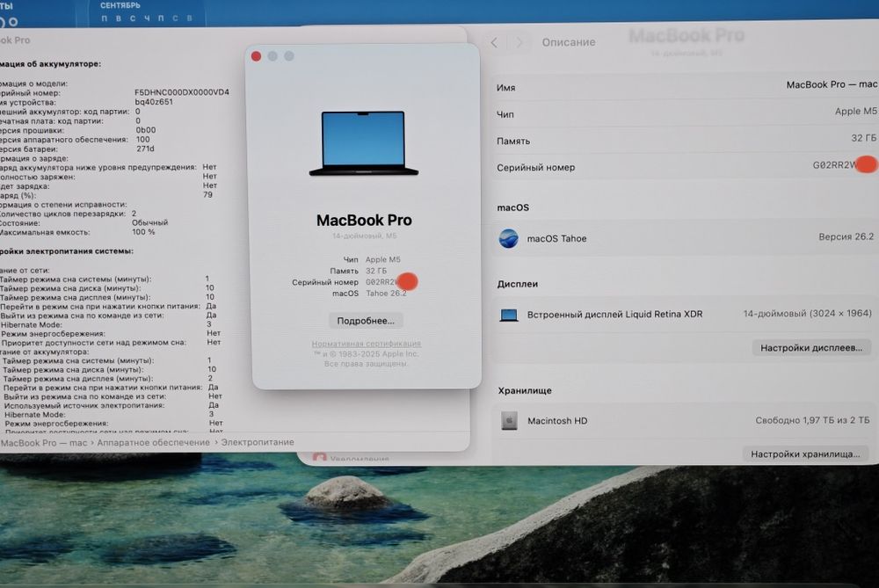
Task: Click the macOS Tahoe icon
Action: (x=508, y=239)
